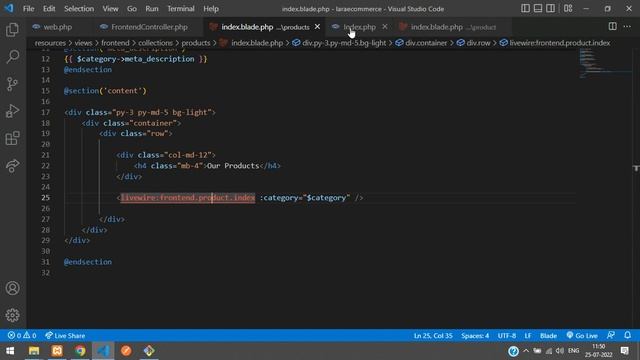Open the Source Control view
Image resolution: width=640 pixels, height=360 pixels.
point(12,84)
